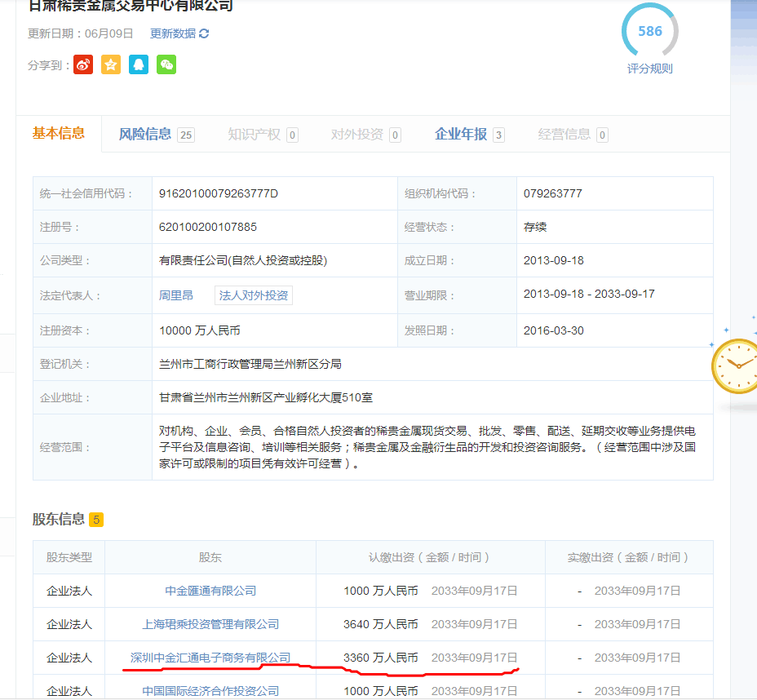Click the registration number 620100200107885
The image size is (757, 700).
point(207,227)
